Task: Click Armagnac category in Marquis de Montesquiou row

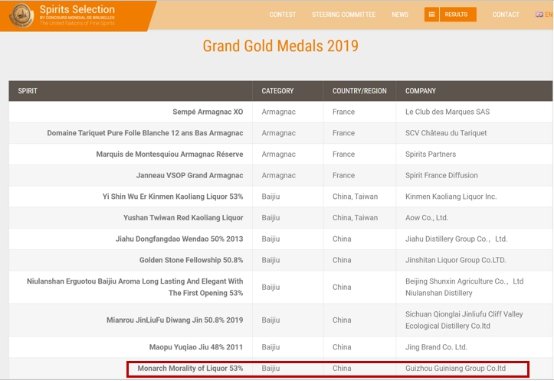Action: tap(278, 154)
